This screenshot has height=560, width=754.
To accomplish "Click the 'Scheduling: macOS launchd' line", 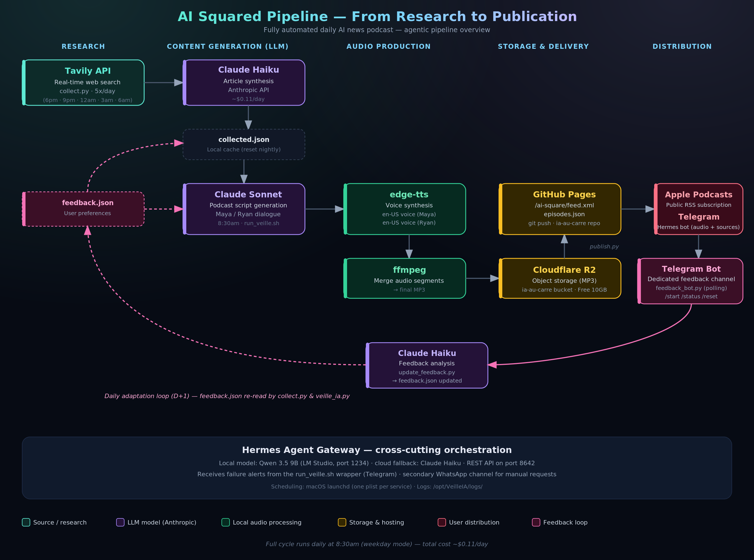I will (x=377, y=487).
